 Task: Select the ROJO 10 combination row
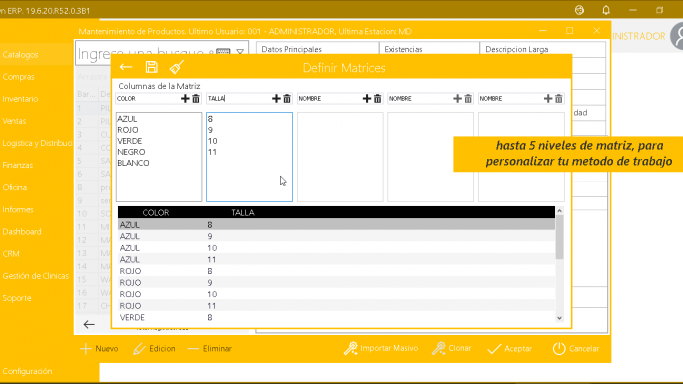[336, 294]
